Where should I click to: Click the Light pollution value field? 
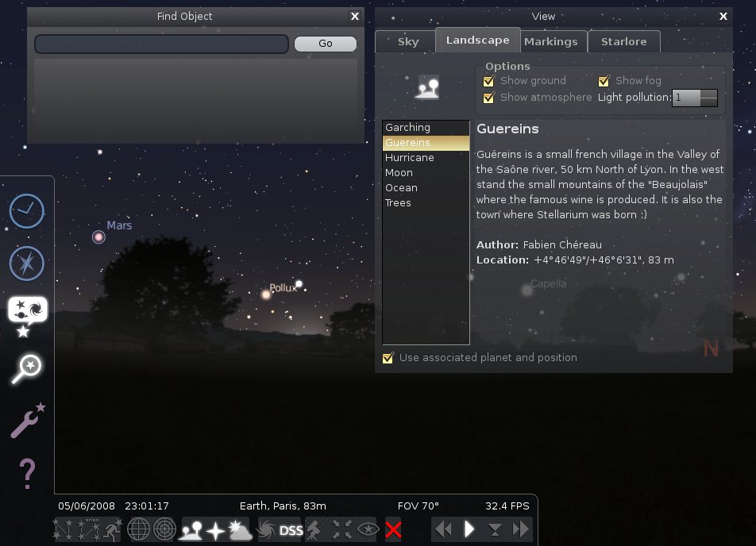click(686, 98)
